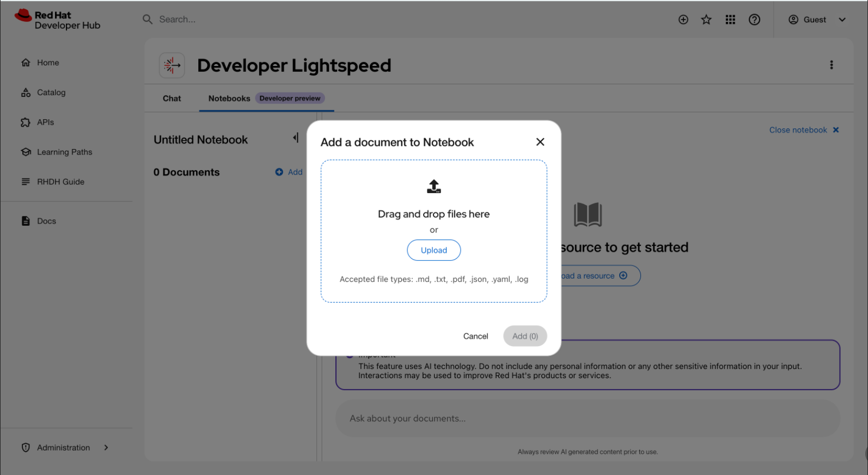Click the Drag and drop files here text
The image size is (868, 475).
point(434,214)
